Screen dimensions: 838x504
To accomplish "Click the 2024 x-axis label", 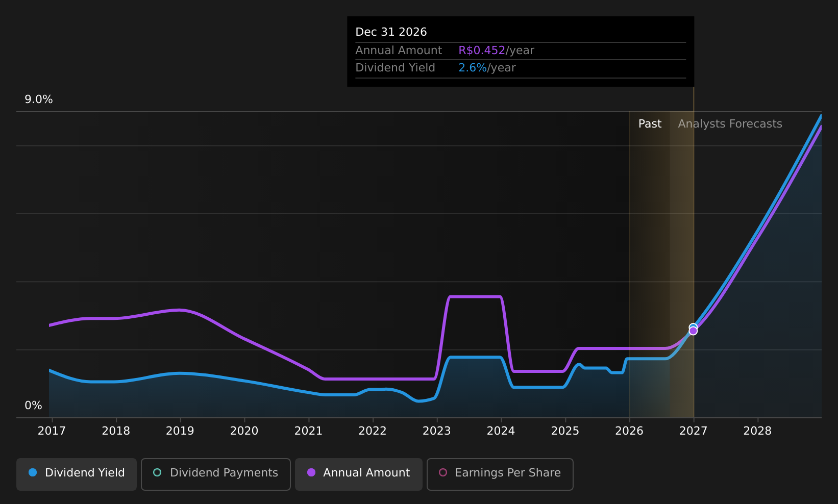I will coord(501,431).
